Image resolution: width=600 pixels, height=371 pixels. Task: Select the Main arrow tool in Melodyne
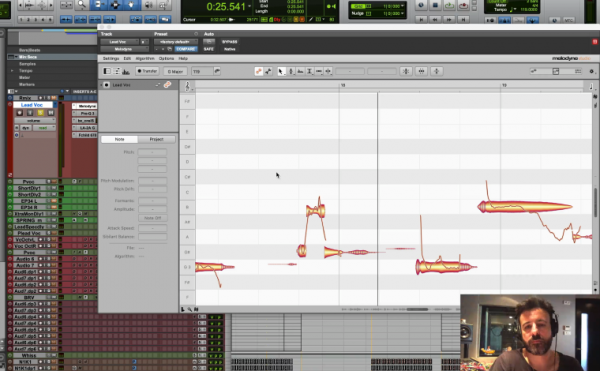281,71
